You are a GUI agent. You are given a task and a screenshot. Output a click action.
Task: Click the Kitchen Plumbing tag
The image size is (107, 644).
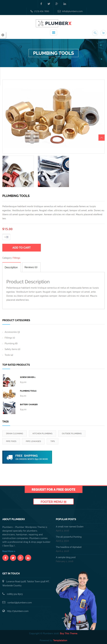click(x=42, y=434)
